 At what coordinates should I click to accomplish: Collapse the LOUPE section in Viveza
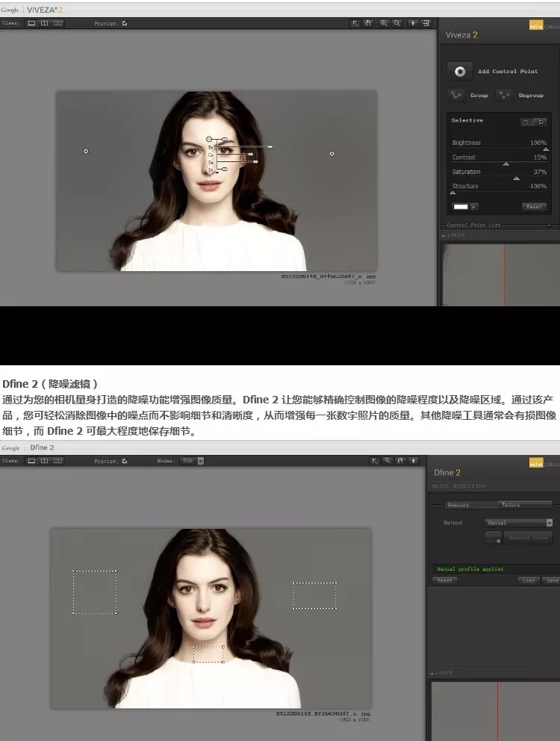[x=444, y=235]
